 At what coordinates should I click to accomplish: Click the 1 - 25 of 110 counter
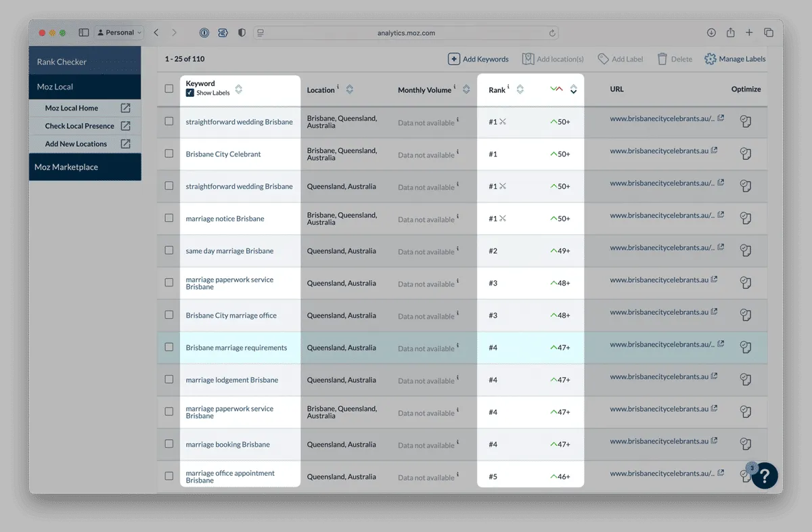pos(185,59)
